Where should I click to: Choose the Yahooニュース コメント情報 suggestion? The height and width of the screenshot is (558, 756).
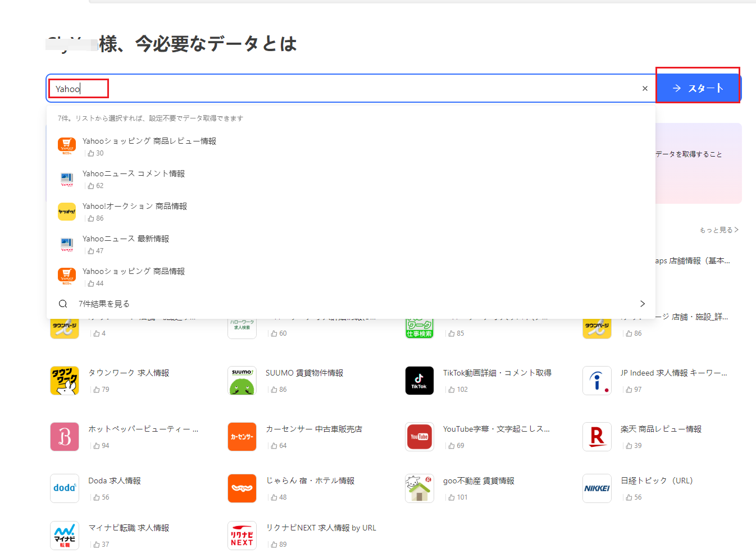click(134, 173)
